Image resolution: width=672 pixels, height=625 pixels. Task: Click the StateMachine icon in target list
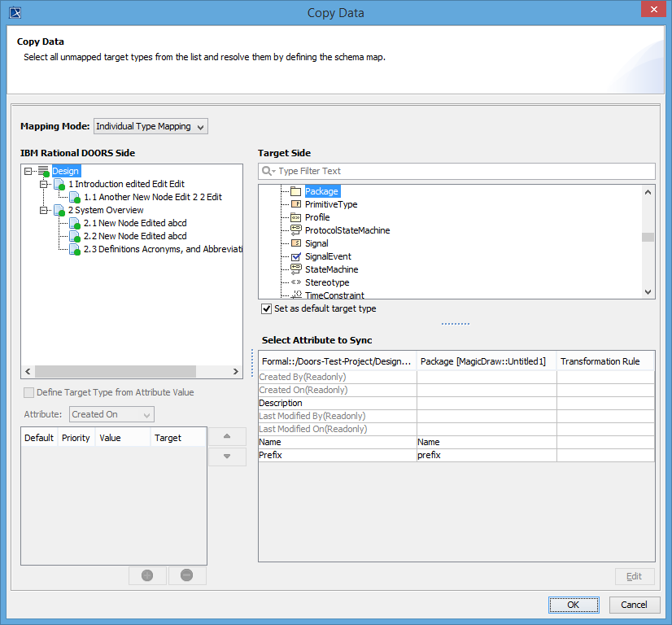tap(296, 270)
